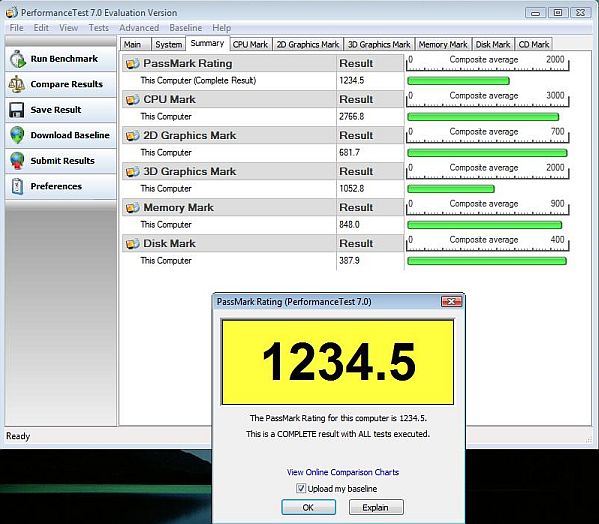Click the Compare Results scales icon
Viewport: 599px width, 524px height.
coord(17,84)
